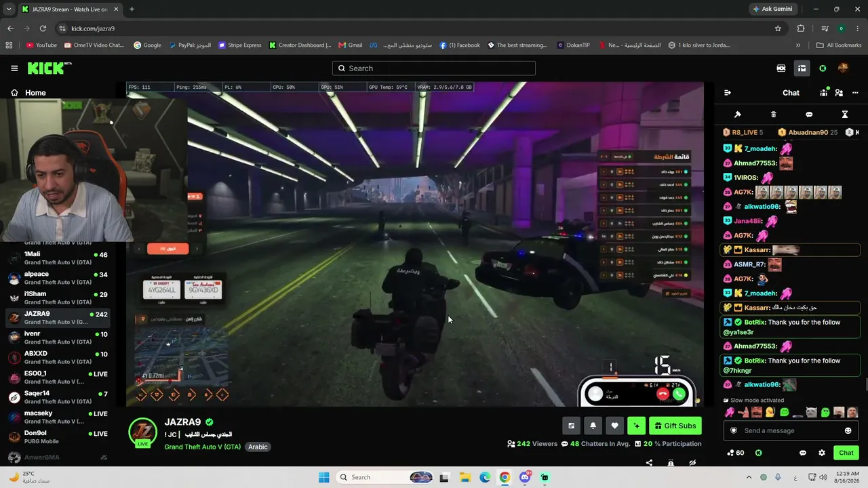Screen dimensions: 868x488
Task: Collapse the chat panel
Action: click(x=728, y=93)
